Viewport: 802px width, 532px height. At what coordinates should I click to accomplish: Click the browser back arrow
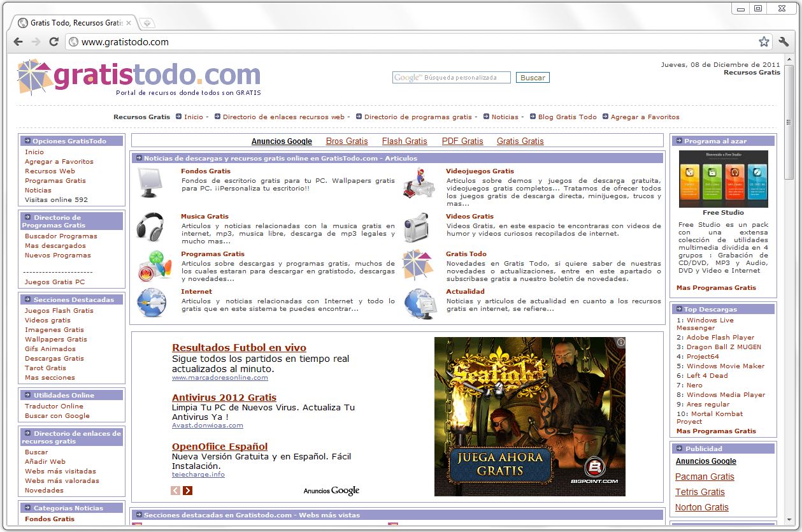point(18,42)
